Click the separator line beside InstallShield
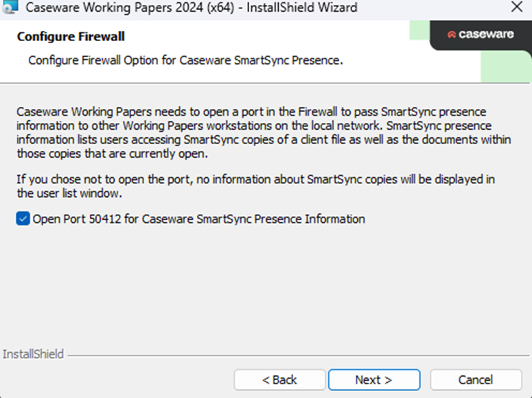Viewport: 532px width, 398px height. point(295,355)
